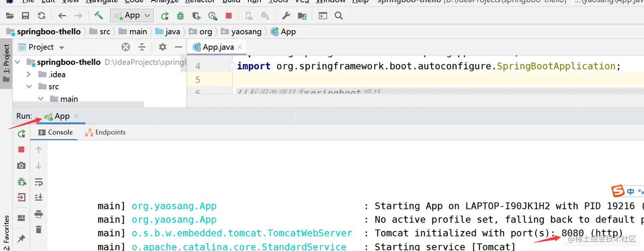Click the Debug bug icon in the toolbar
Screen dimensions: 644x251
180,16
